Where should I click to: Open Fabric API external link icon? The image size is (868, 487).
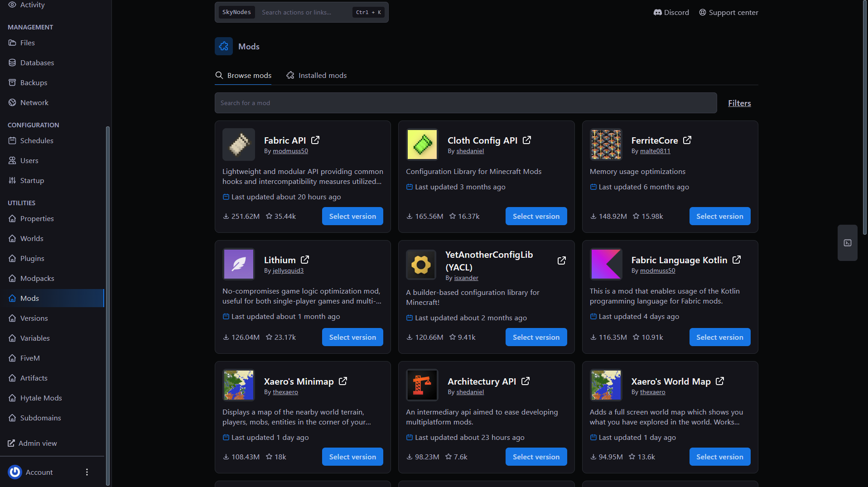click(x=315, y=140)
